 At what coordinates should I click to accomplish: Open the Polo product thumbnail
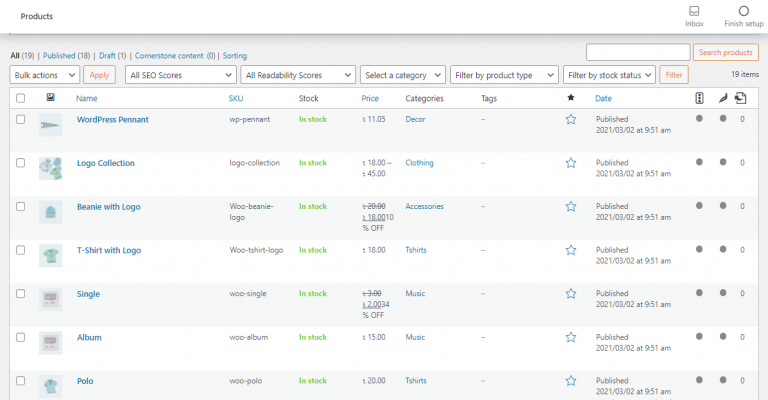(50, 383)
